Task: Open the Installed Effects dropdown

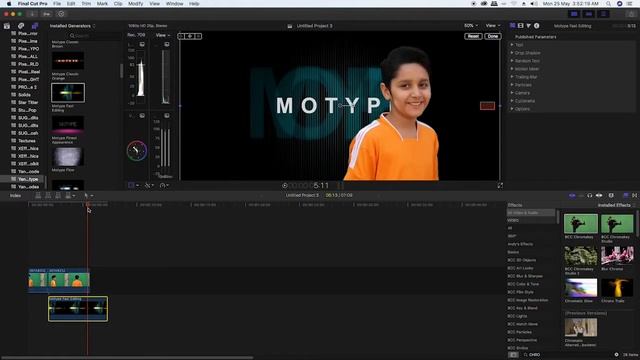Action: [616, 205]
